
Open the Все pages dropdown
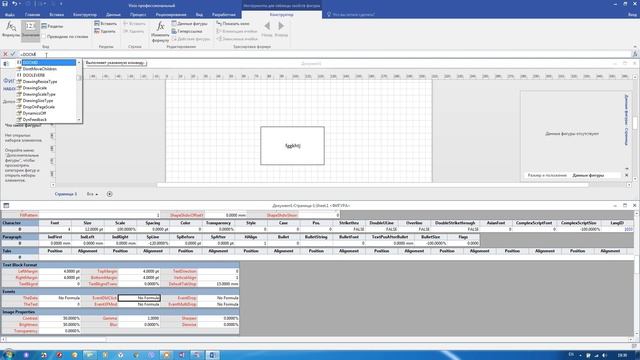point(92,194)
